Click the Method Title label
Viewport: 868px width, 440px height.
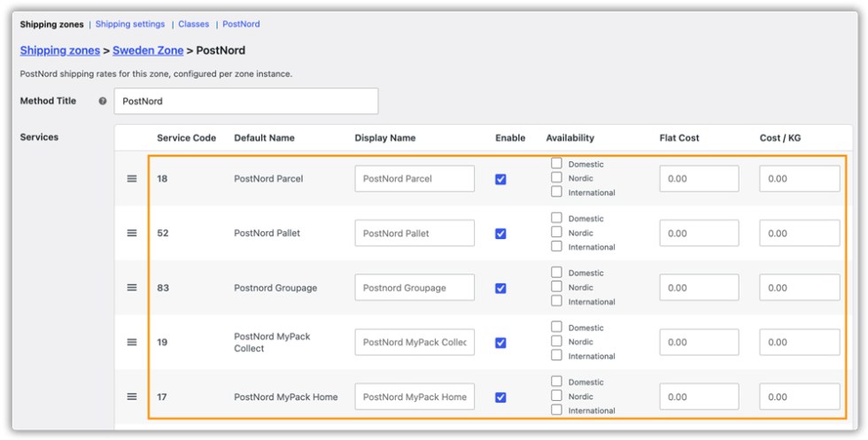[x=48, y=101]
